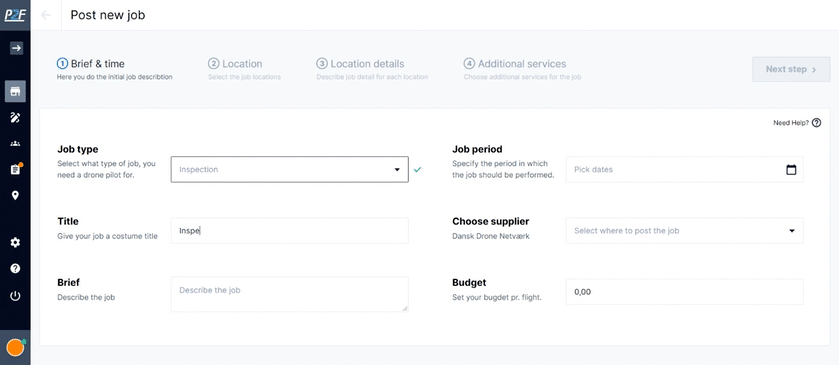Go back using the header arrow

46,15
